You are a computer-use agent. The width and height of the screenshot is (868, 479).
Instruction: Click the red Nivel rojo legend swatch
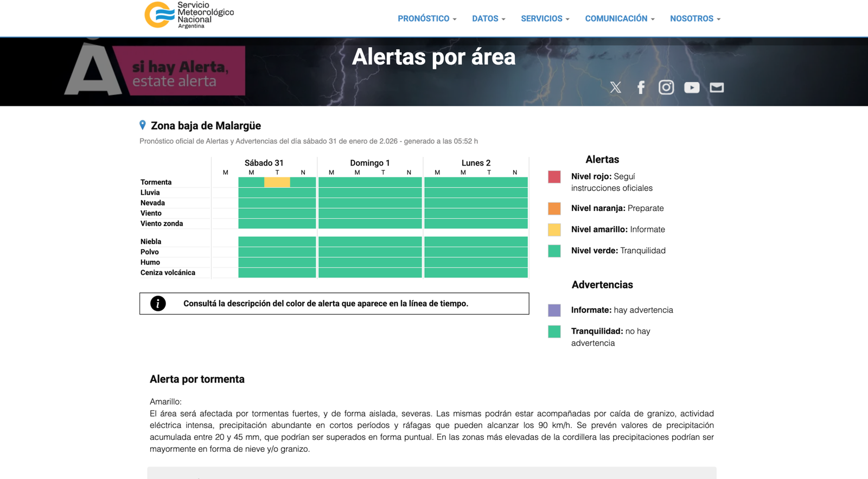554,177
